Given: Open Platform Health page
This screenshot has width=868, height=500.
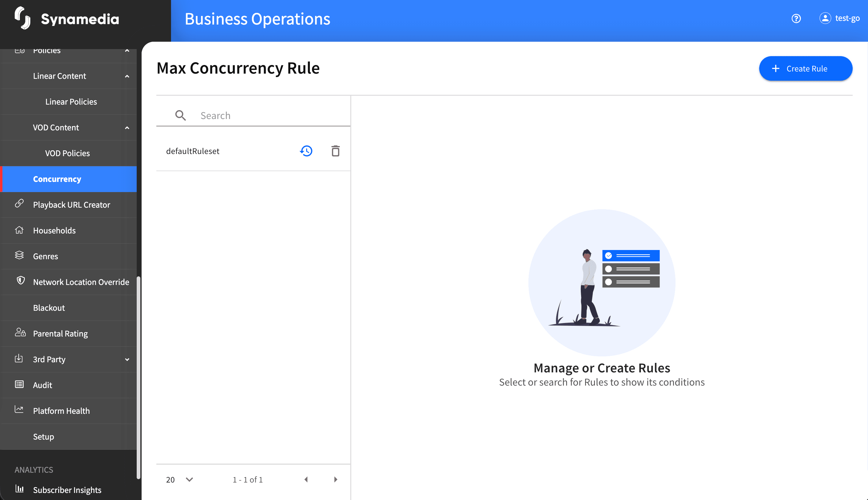Looking at the screenshot, I should tap(69, 411).
